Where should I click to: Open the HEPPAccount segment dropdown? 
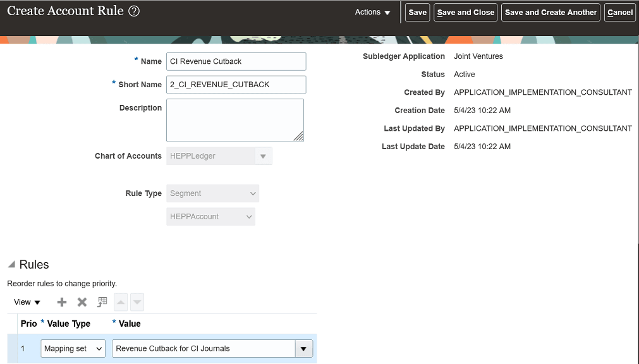pyautogui.click(x=210, y=217)
